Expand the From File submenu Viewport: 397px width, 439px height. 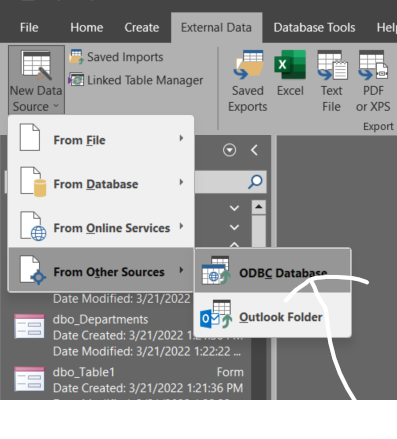pyautogui.click(x=101, y=138)
